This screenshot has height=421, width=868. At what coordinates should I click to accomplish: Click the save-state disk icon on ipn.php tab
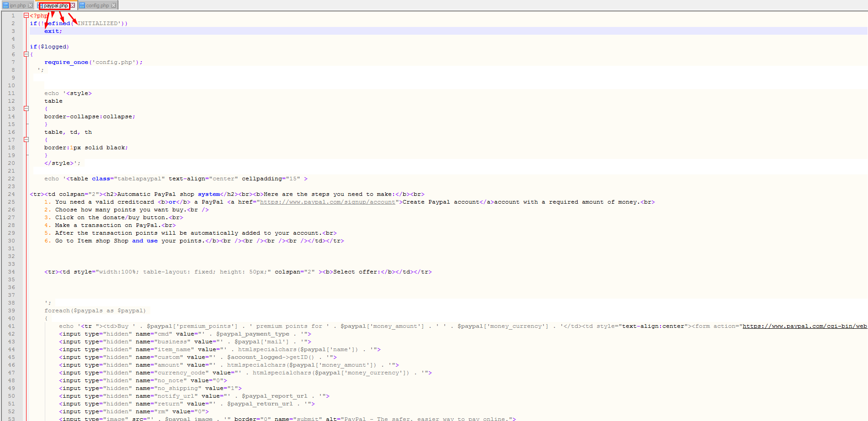(x=6, y=5)
